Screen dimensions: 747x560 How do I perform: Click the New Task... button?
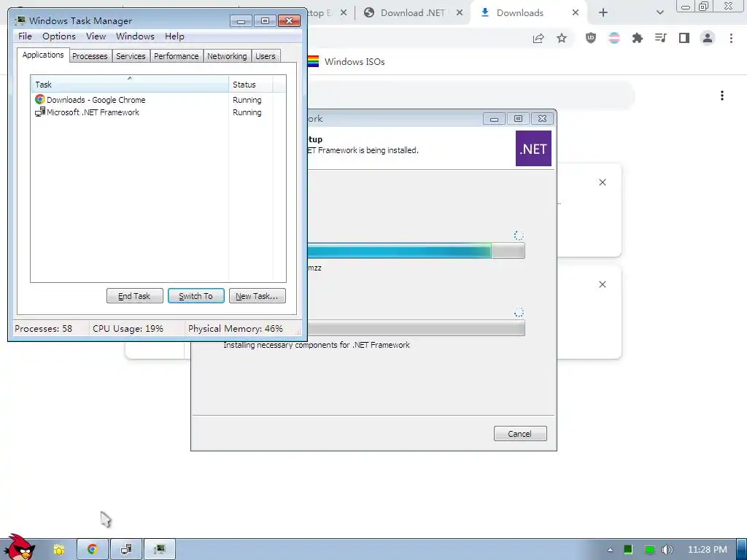tap(258, 296)
